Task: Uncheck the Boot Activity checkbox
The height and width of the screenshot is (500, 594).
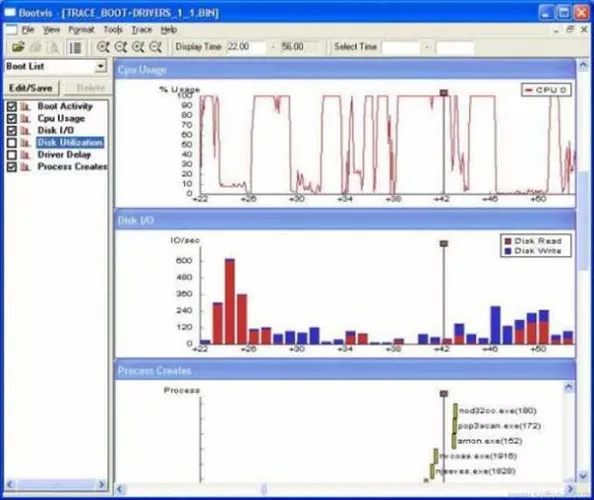Action: click(12, 106)
